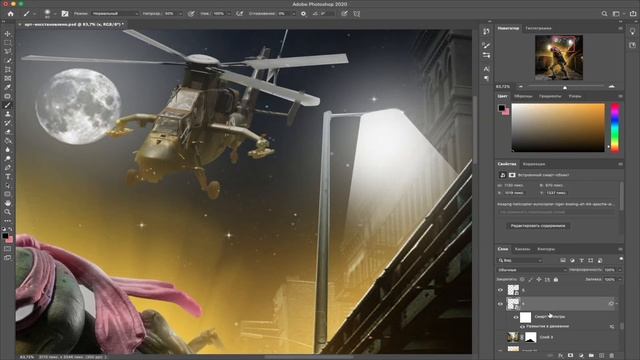The height and width of the screenshot is (360, 640).
Task: Click the share icon at top right
Action: pos(633,13)
